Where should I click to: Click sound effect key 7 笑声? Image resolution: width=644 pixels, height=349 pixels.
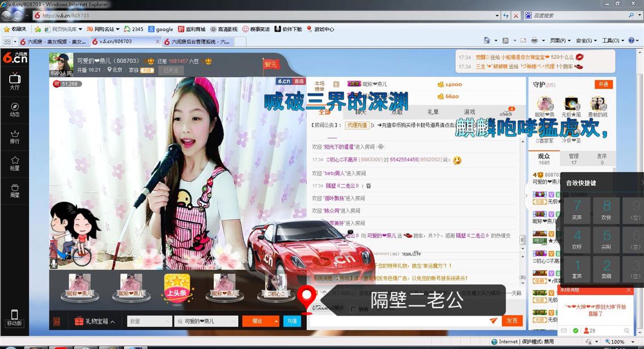click(x=577, y=210)
